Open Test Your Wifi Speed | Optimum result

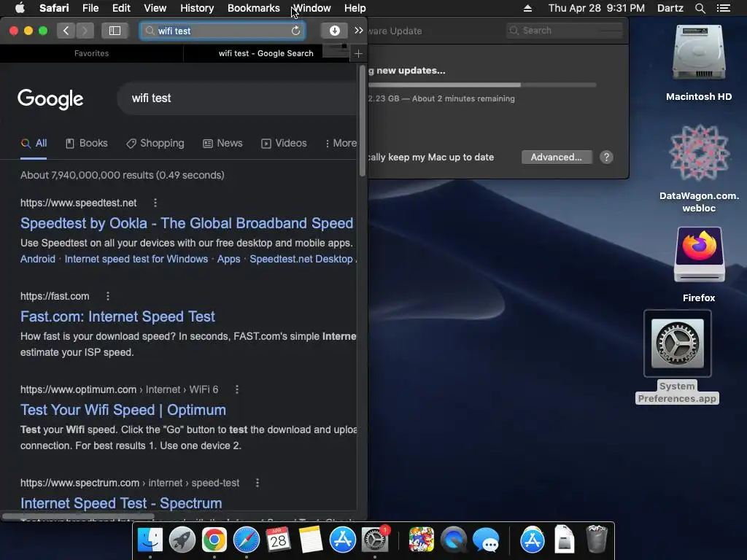[x=123, y=410]
